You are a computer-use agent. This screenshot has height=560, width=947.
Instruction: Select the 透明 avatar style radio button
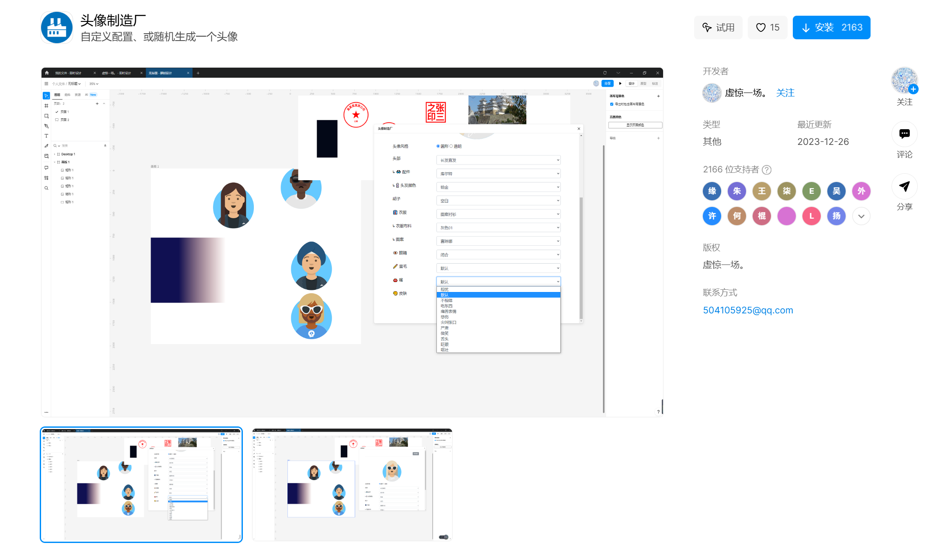click(x=452, y=146)
